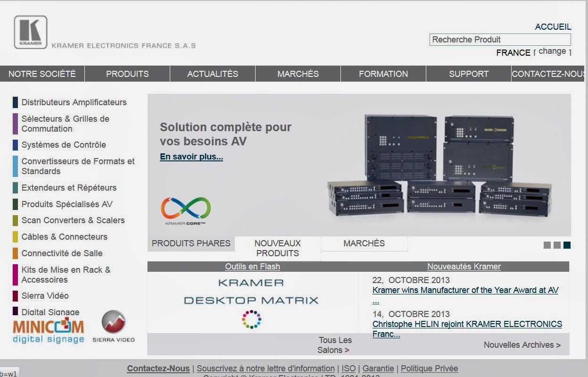
Task: Click the Recherche Produit search field
Action: [500, 40]
